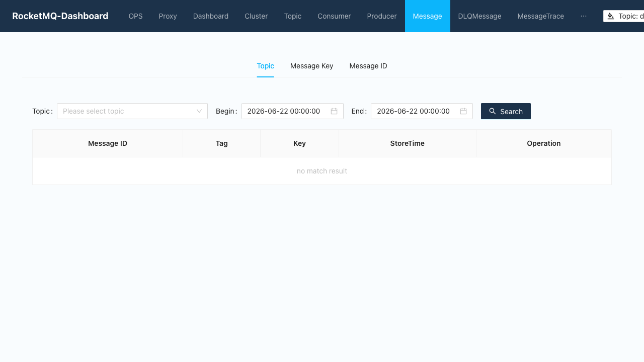Switch to the Message ID tab
The width and height of the screenshot is (644, 362).
[368, 66]
